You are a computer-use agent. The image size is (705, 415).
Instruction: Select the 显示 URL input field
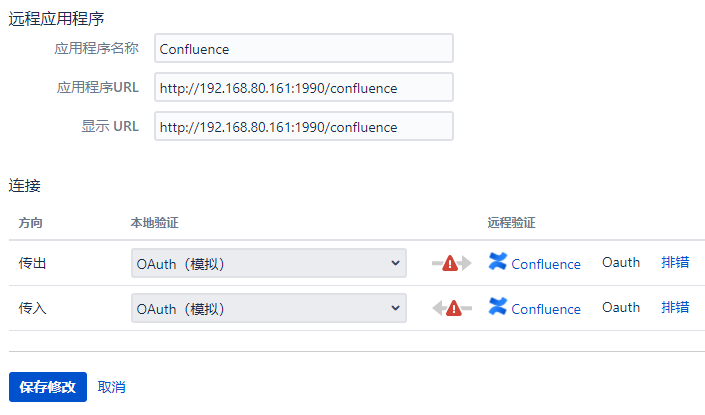point(303,127)
